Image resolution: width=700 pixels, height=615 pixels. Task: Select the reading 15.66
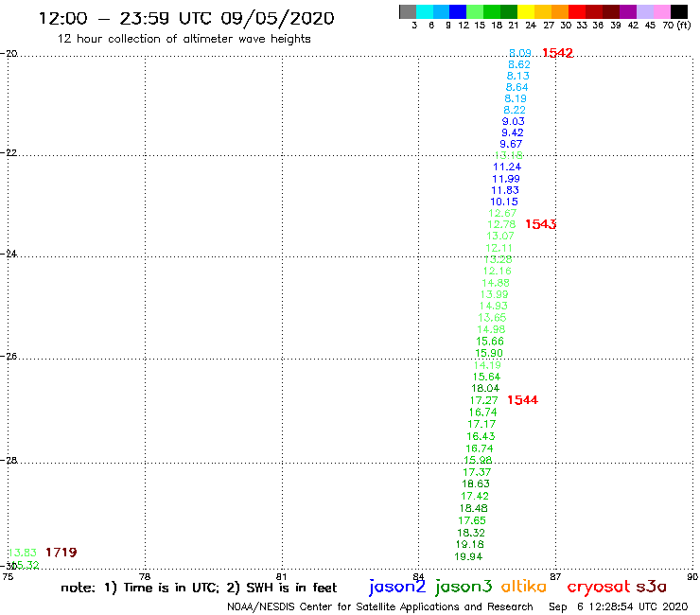[x=490, y=342]
